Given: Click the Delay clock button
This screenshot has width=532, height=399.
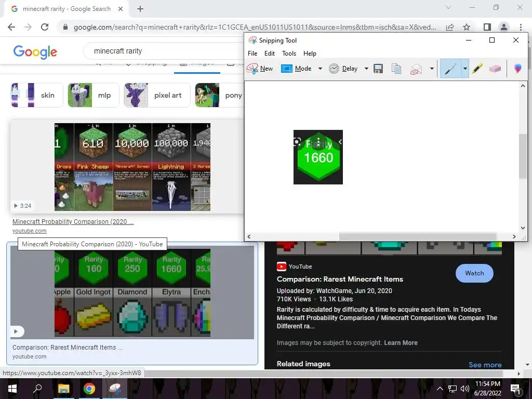Looking at the screenshot, I should click(x=343, y=69).
